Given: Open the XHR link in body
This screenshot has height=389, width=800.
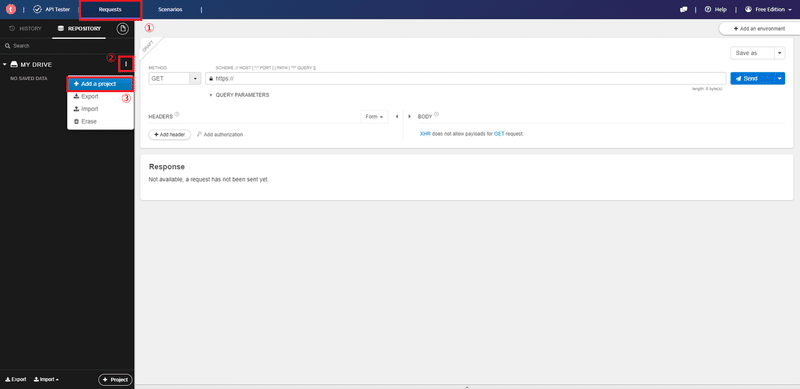Looking at the screenshot, I should click(x=425, y=134).
